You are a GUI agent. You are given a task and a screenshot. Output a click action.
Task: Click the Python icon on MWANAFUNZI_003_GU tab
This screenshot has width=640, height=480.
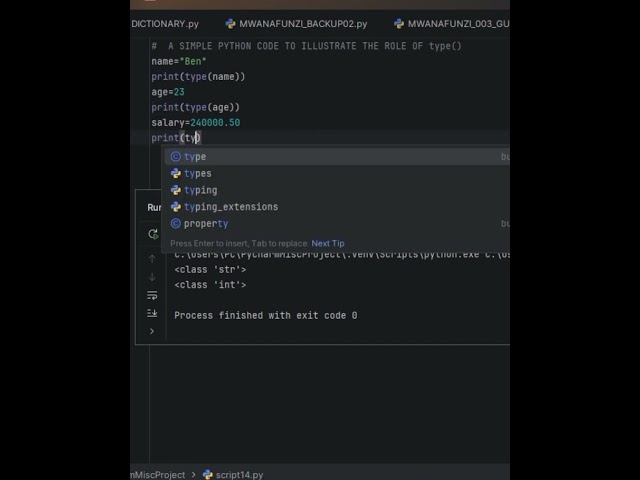coord(399,24)
